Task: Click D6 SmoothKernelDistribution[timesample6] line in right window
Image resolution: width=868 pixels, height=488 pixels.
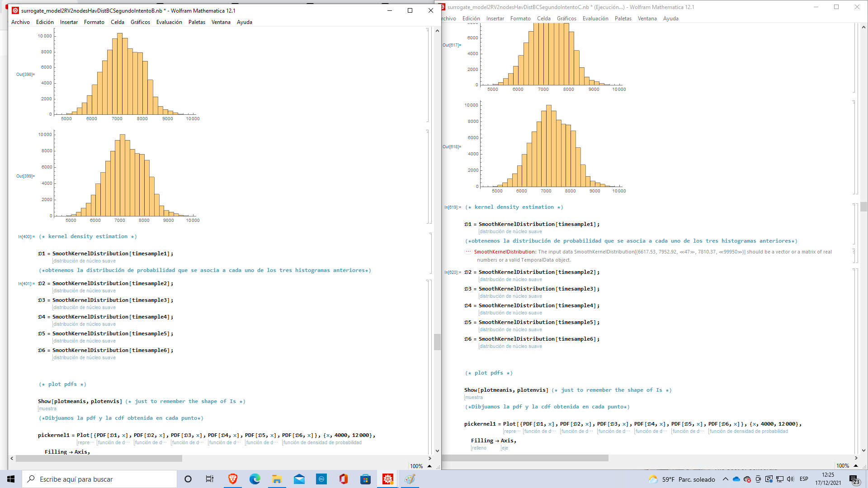Action: [532, 339]
